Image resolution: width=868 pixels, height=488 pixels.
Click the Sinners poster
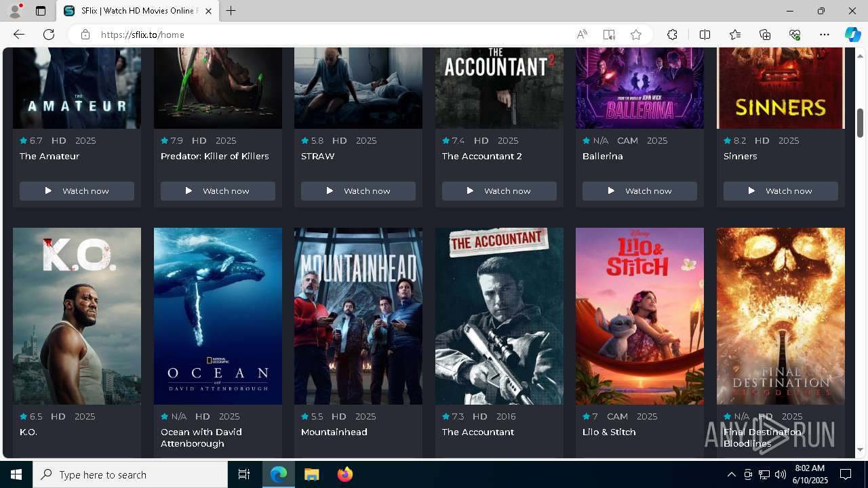[x=781, y=88]
